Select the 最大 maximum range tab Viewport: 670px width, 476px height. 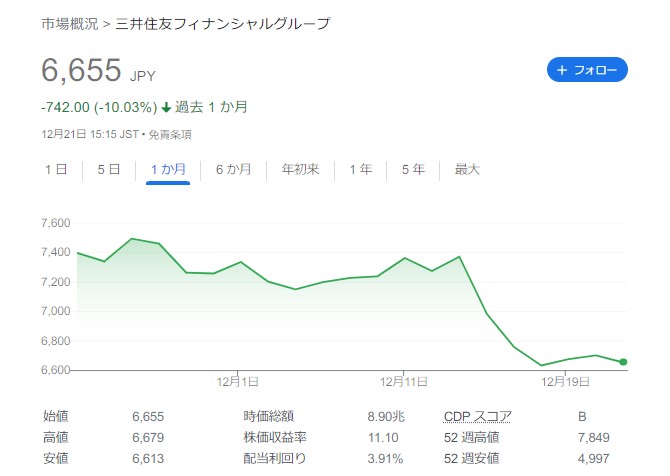tap(467, 169)
